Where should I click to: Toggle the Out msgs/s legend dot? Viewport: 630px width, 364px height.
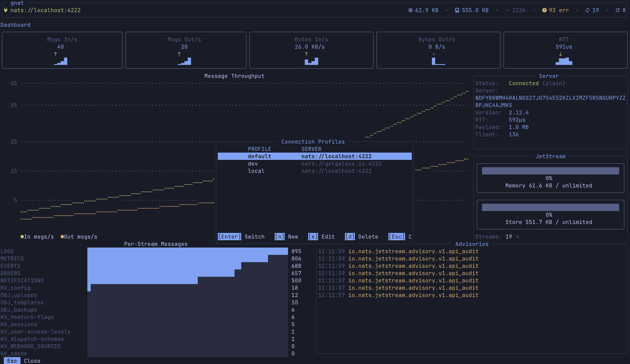point(62,237)
